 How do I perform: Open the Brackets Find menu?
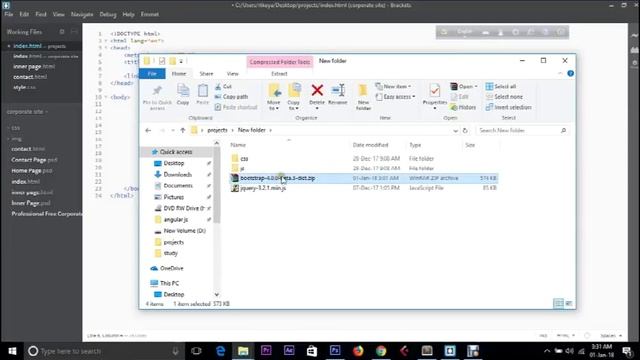40,14
